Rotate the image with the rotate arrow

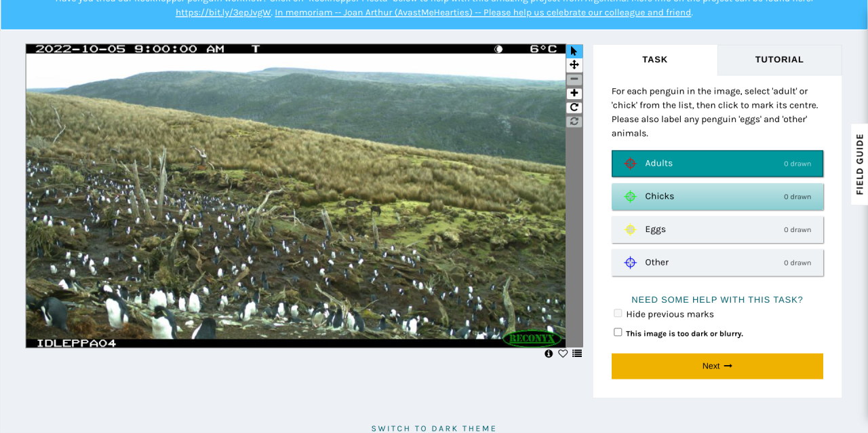point(574,107)
